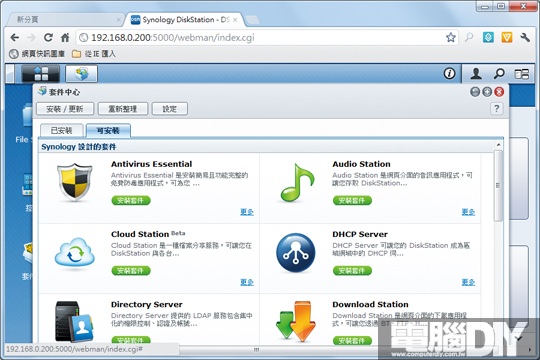Install the DHCP Server package

[352, 270]
